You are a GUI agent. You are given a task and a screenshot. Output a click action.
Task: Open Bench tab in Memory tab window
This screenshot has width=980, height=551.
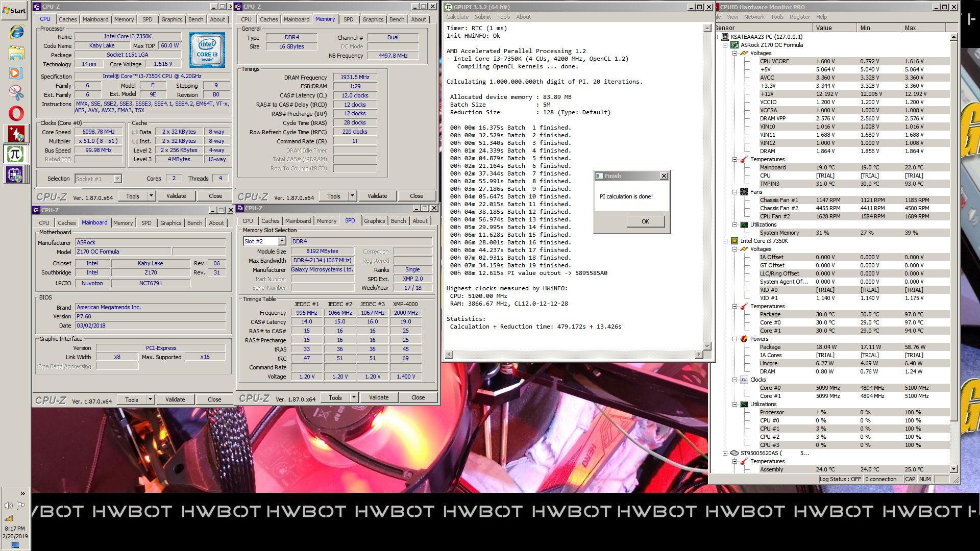click(x=397, y=19)
